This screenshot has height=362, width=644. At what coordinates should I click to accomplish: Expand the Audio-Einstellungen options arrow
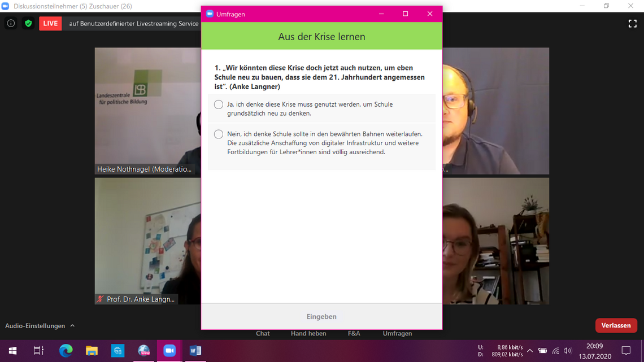(72, 326)
